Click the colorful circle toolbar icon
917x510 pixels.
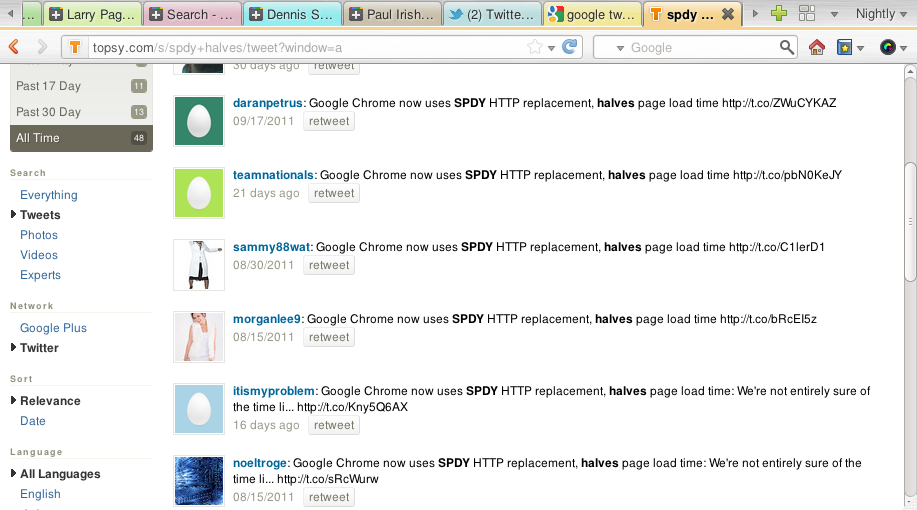pos(887,47)
